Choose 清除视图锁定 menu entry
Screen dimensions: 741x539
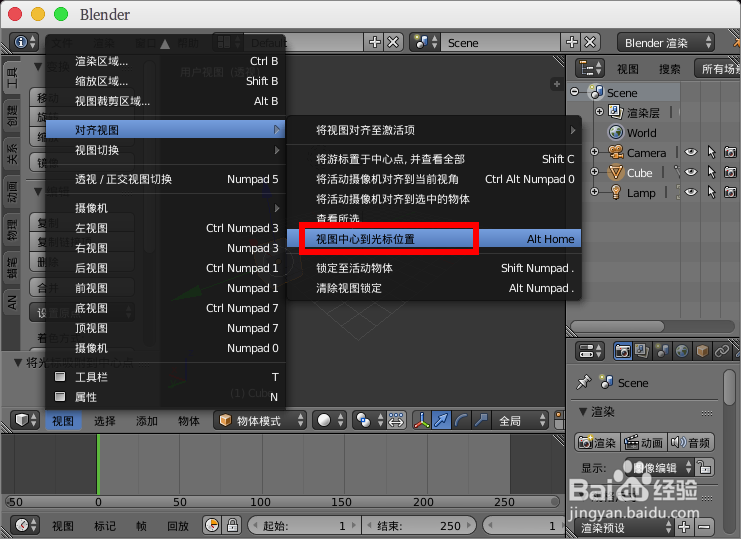point(434,288)
